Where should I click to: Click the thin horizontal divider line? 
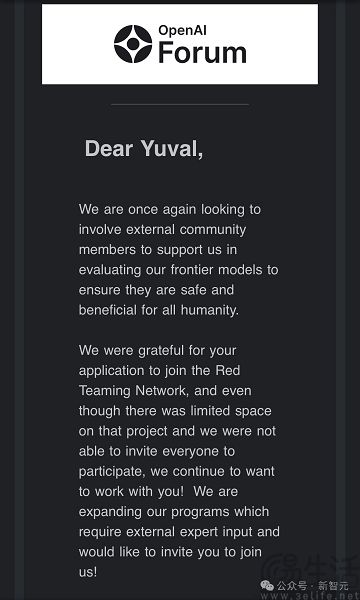(x=180, y=104)
